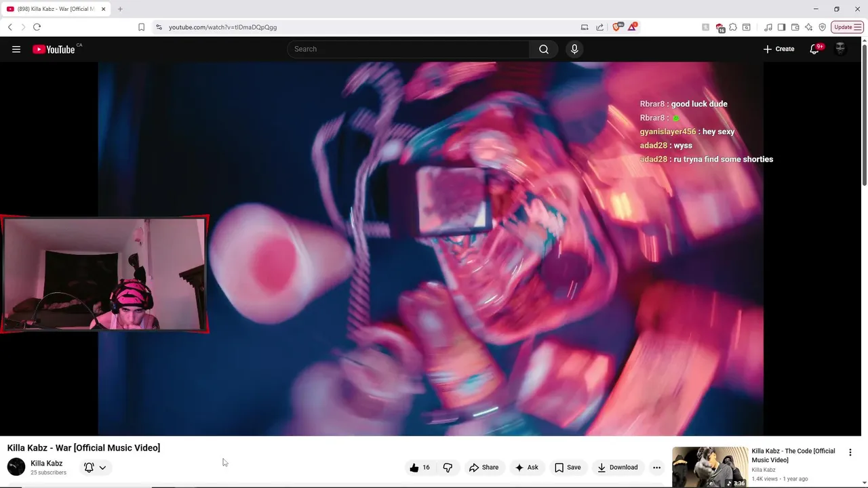Open more actions ellipsis under video
The image size is (868, 488).
coord(656,467)
